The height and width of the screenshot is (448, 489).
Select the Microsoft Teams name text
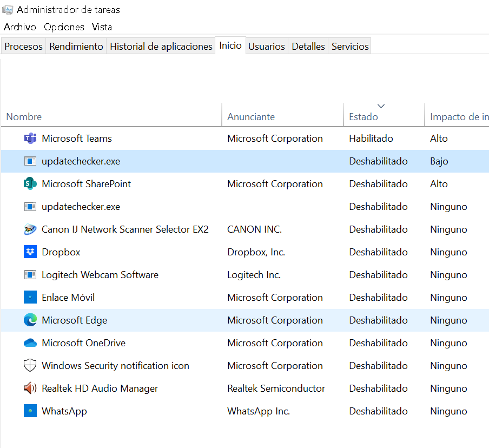(77, 138)
